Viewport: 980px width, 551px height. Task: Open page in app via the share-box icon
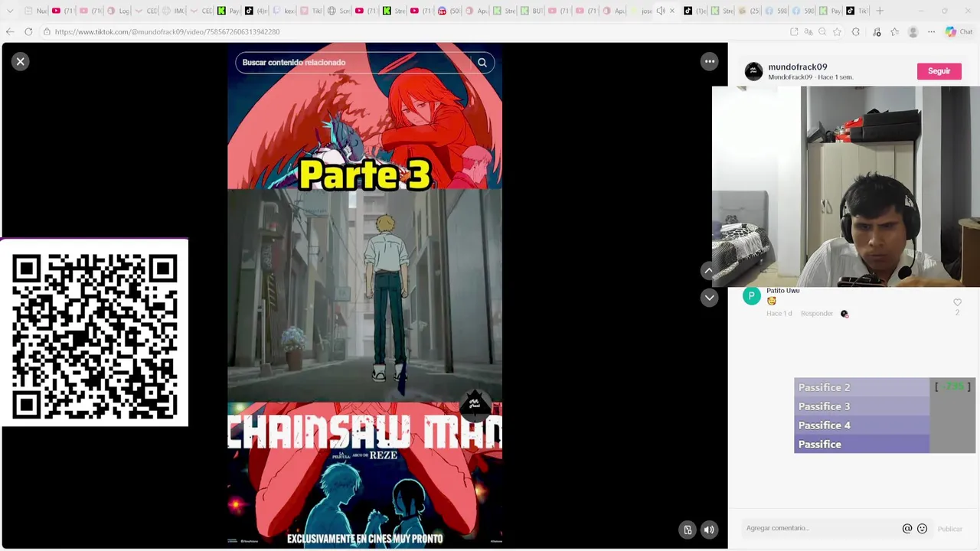[794, 32]
